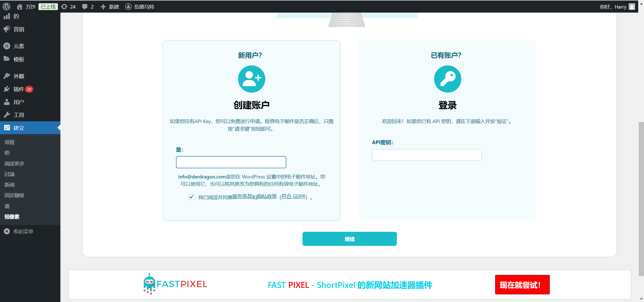Open the 隐私政策 privacy policy link
Viewport: 644px width, 302px height.
point(267,196)
